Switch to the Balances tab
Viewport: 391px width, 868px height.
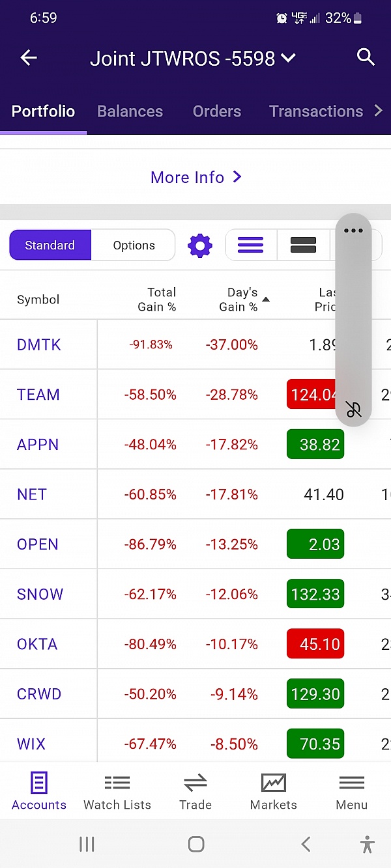pos(130,111)
